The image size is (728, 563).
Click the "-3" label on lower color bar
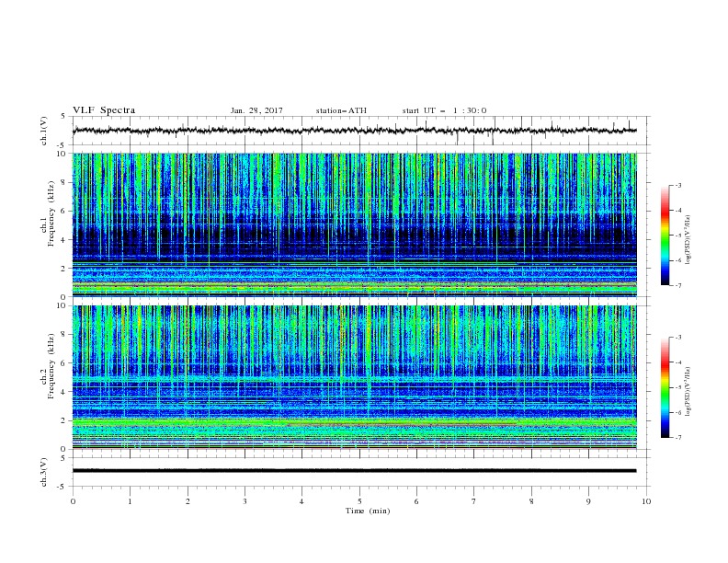coord(677,338)
